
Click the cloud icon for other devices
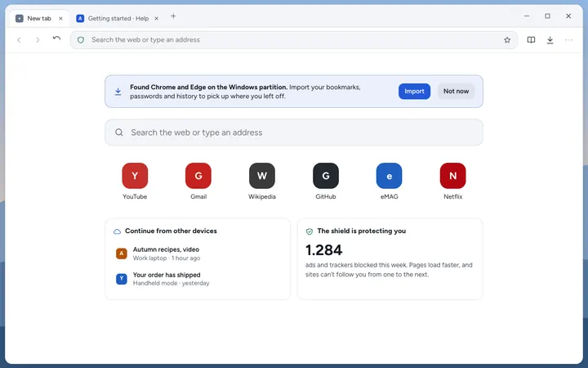tap(117, 231)
